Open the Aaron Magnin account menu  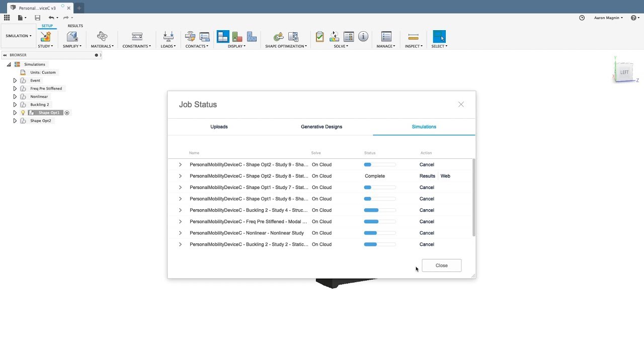[x=608, y=18]
